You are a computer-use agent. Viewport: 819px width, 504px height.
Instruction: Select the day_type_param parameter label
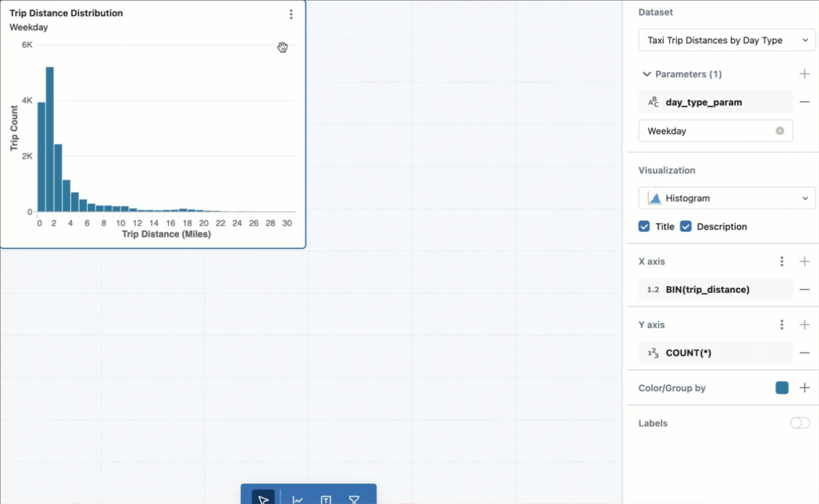[704, 102]
